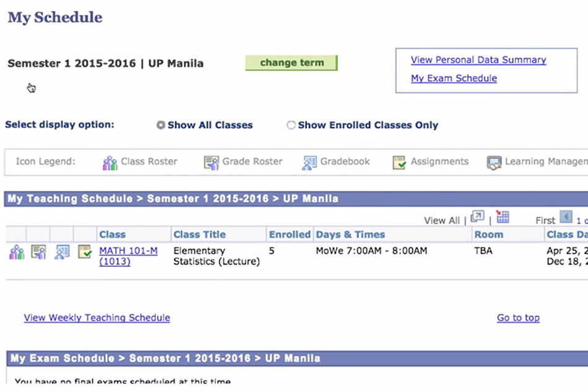
Task: Select Show Enrolled Classes Only option
Action: (x=291, y=125)
